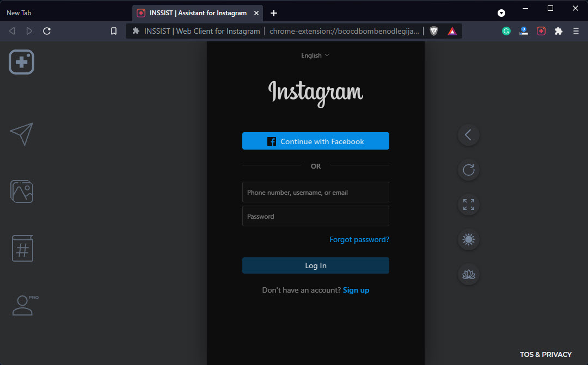Viewport: 588px width, 365px height.
Task: Click the Instagram logo
Action: pyautogui.click(x=316, y=94)
